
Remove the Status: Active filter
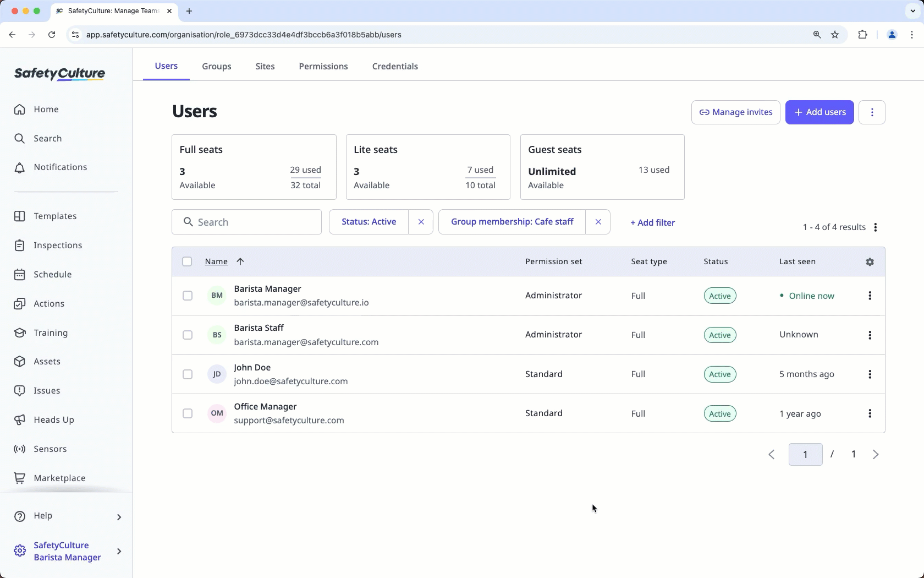421,222
